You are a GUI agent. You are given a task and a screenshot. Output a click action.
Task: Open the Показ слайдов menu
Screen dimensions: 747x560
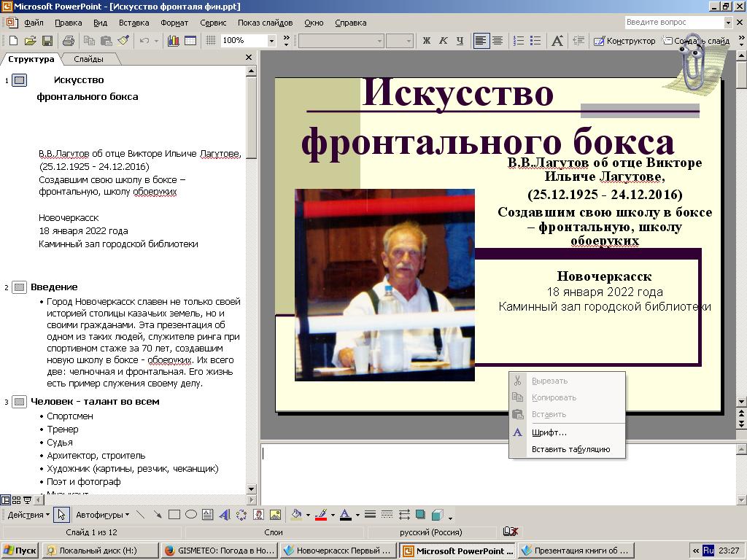266,23
